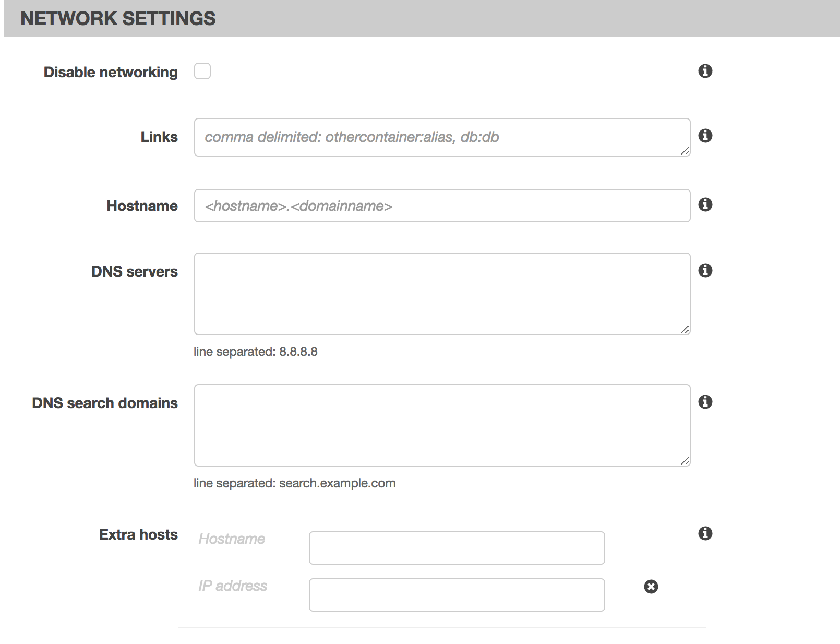This screenshot has height=644, width=840.
Task: Focus the Extra hosts Hostname input
Action: (x=457, y=548)
